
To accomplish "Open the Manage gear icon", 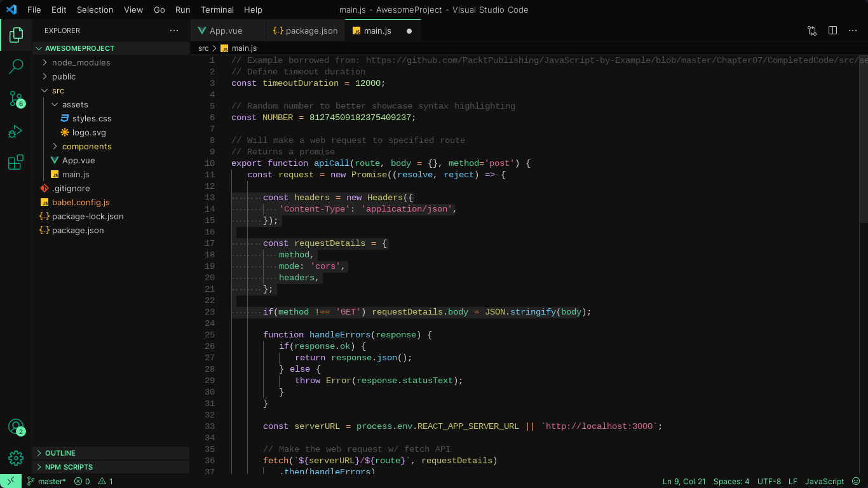I will pos(16,457).
